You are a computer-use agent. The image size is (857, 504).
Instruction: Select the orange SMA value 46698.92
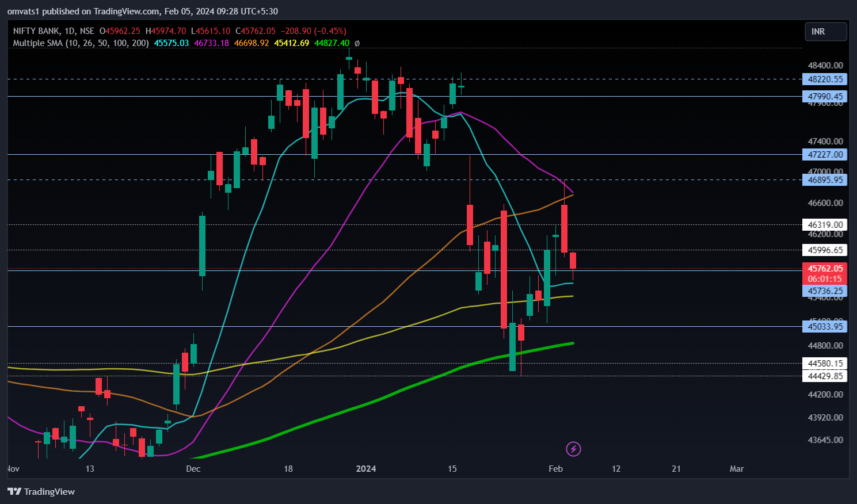coord(252,43)
